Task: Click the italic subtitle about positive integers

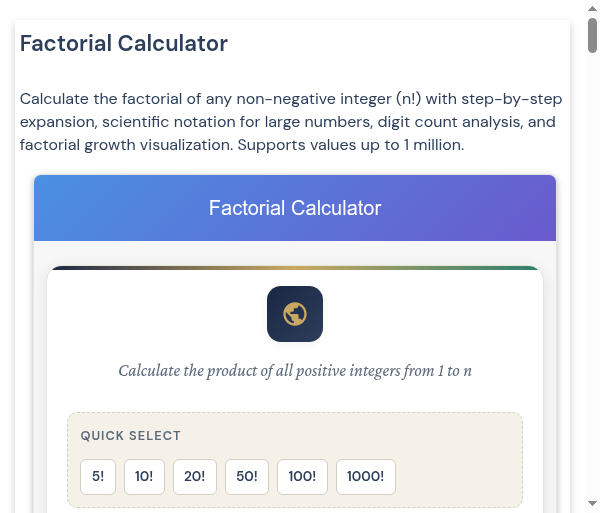Action: (x=295, y=371)
